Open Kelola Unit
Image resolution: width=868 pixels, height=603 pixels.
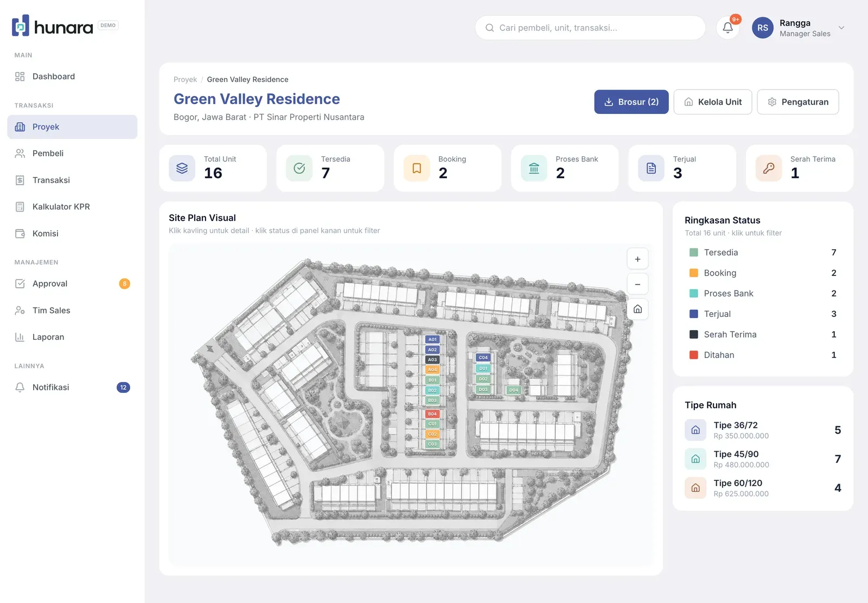tap(713, 102)
